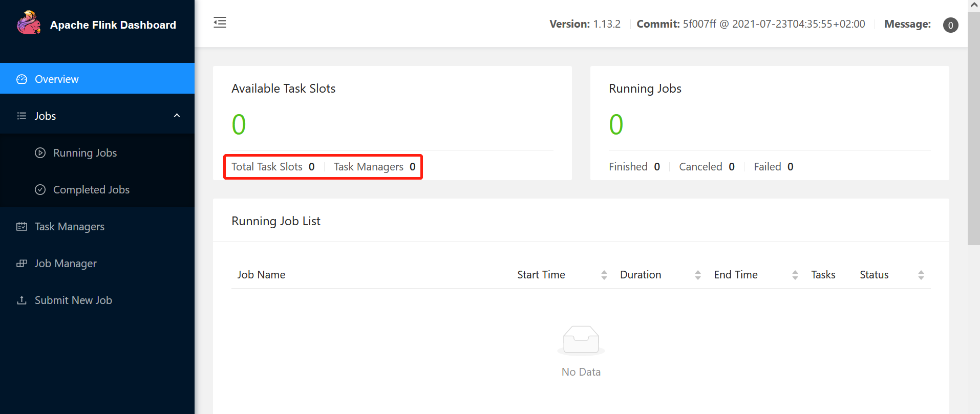Click the Failed jobs count
Screen dimensions: 980x414
click(x=790, y=167)
